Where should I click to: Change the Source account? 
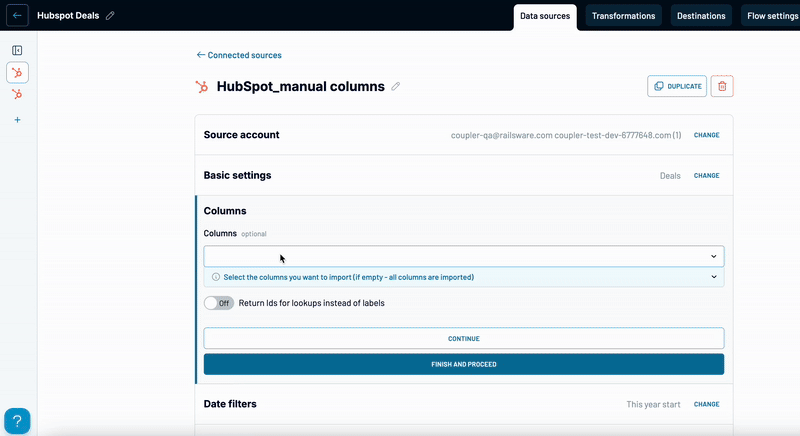(x=707, y=135)
